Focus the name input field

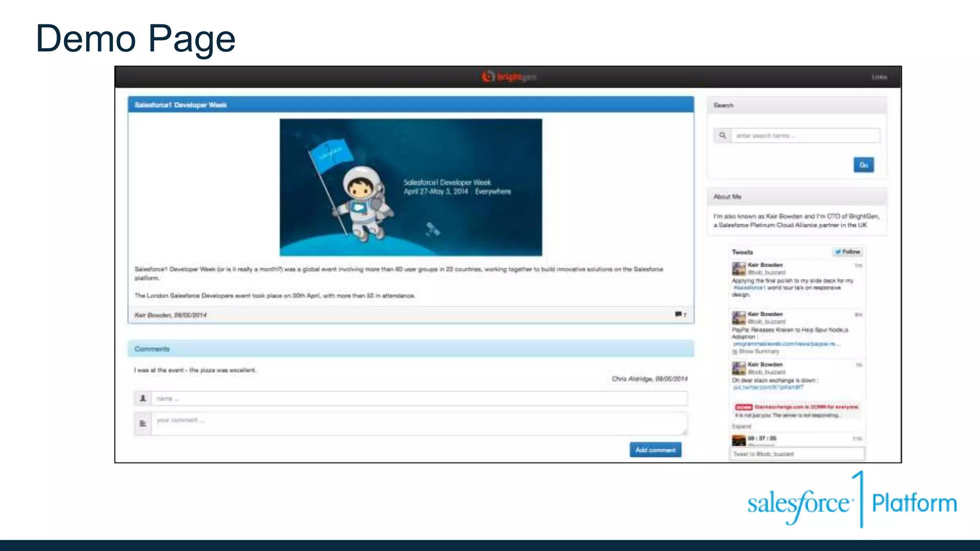tap(419, 398)
